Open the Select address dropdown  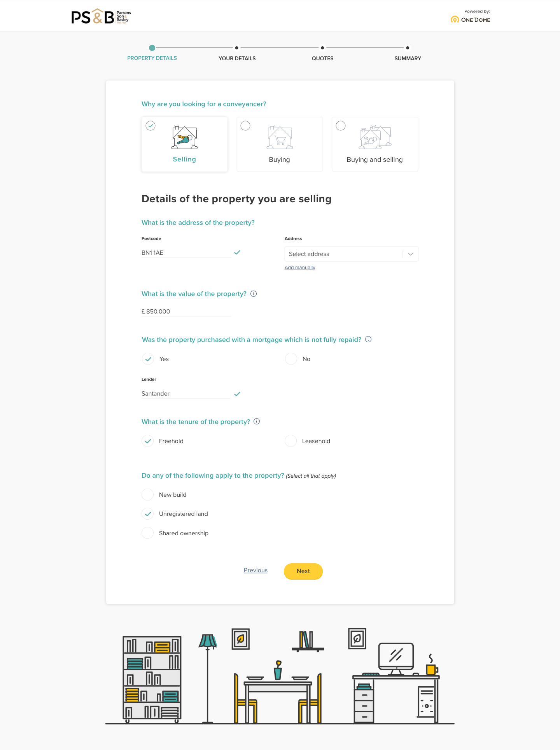pyautogui.click(x=352, y=254)
